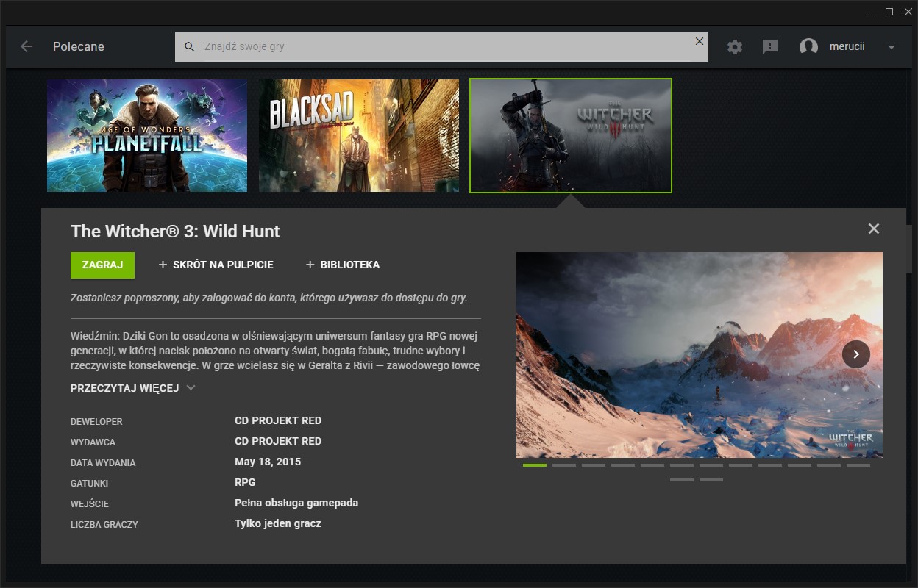Image resolution: width=918 pixels, height=588 pixels.
Task: Jump to the second screenshot indicator dash
Action: pyautogui.click(x=564, y=465)
